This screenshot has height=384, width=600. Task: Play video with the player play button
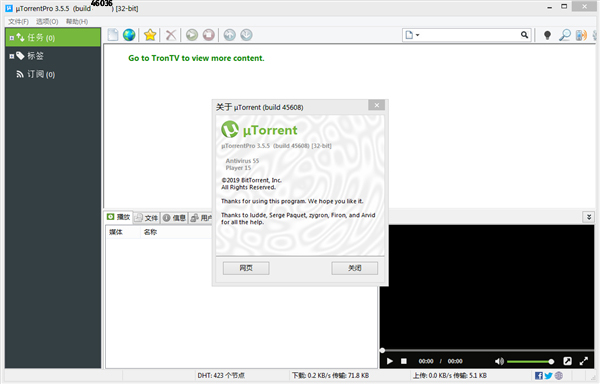point(390,361)
